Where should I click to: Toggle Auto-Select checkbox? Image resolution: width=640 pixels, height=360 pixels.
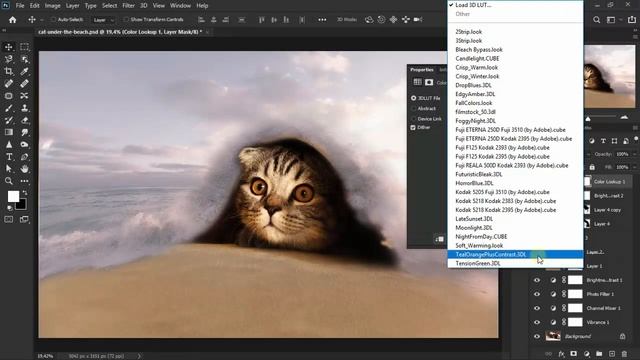53,20
